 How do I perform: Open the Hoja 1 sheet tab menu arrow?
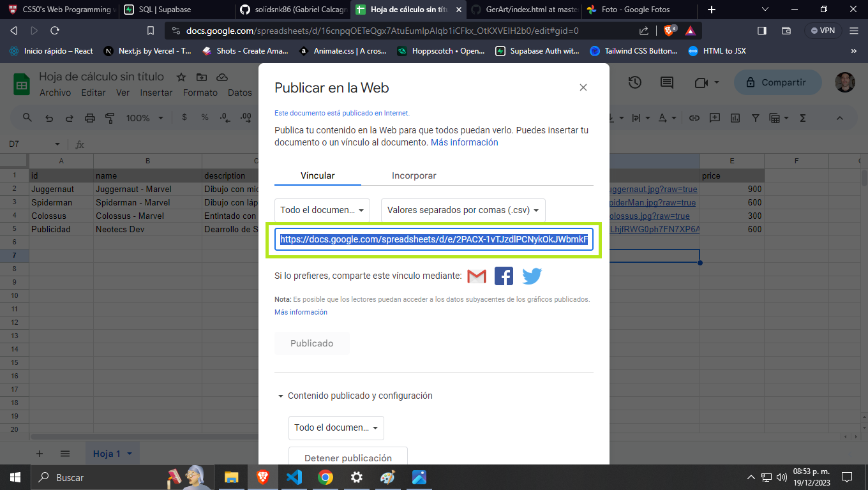[130, 454]
